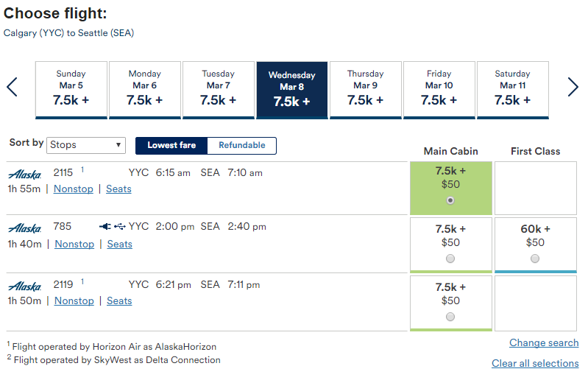Select the Thursday Mar 9 date tab
The image size is (588, 380).
click(x=366, y=90)
